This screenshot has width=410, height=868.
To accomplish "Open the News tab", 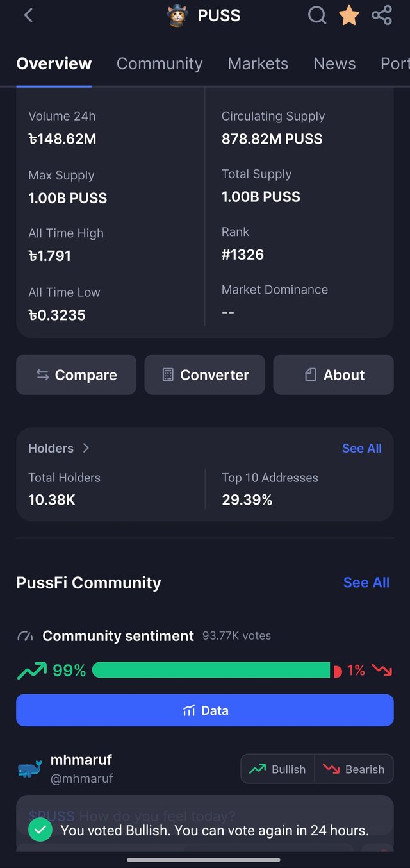I will 334,63.
